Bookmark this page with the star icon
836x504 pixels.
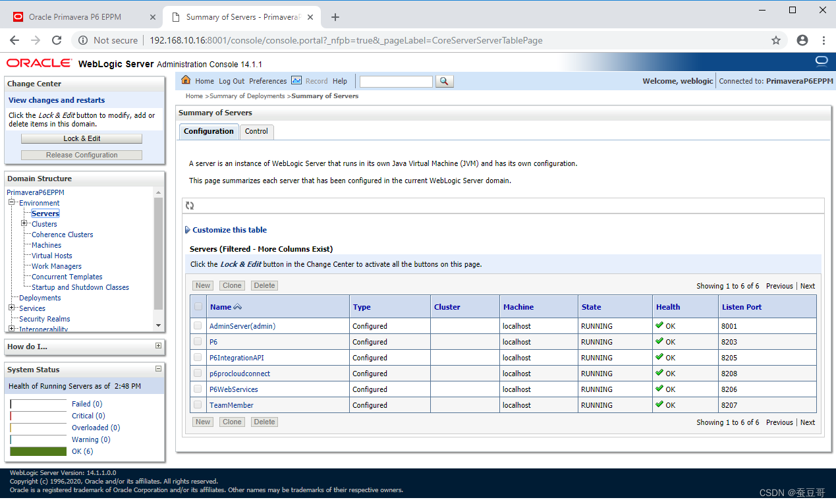point(776,40)
